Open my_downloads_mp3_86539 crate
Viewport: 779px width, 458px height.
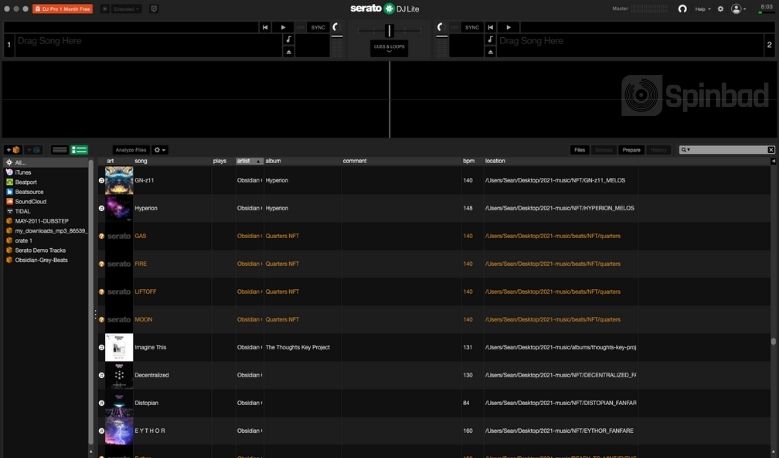pyautogui.click(x=47, y=231)
